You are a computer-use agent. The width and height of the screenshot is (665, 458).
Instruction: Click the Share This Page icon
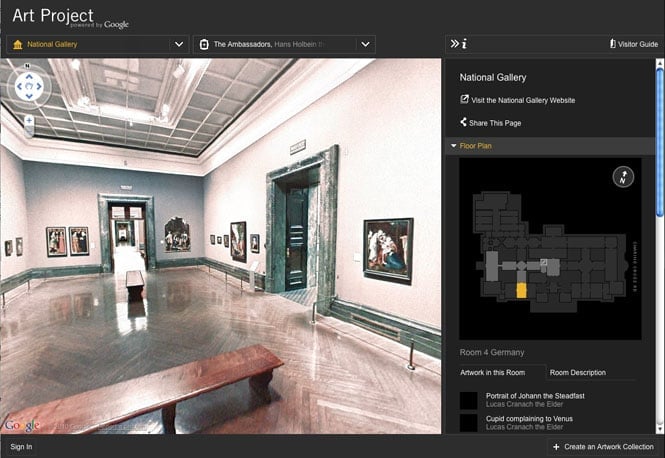click(x=463, y=122)
